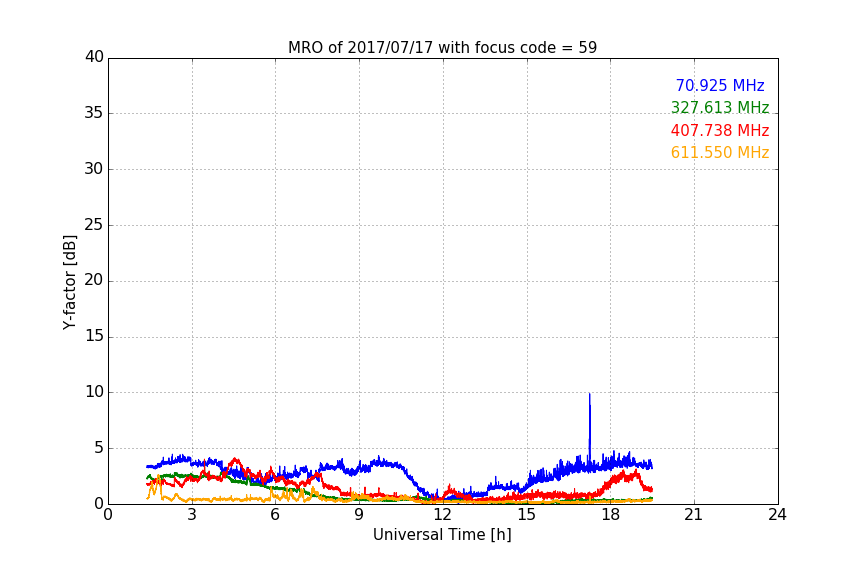
Task: Click the tip of the blue spike near 10 dB
Action: point(590,394)
